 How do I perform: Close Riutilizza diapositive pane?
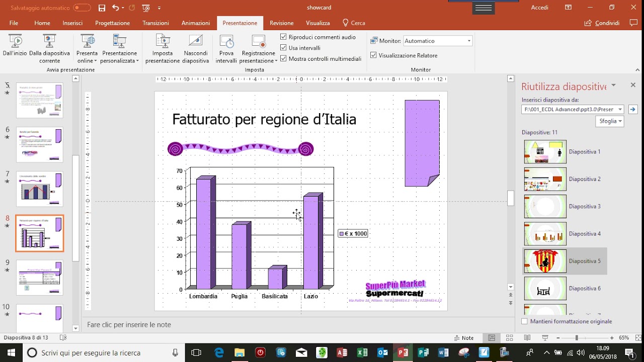(633, 85)
